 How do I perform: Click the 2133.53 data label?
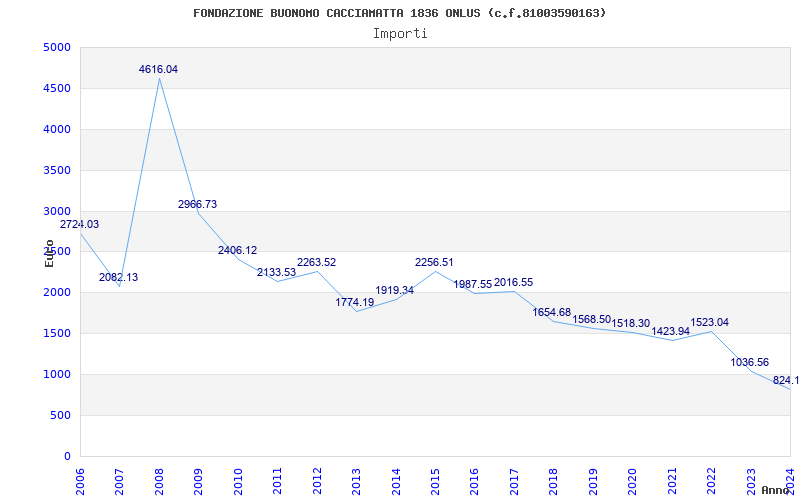277,272
